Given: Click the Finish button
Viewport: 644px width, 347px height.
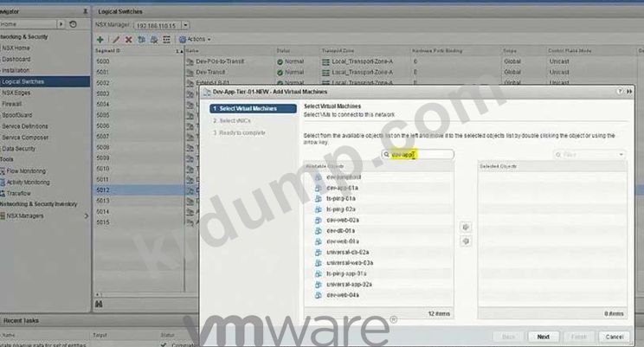Looking at the screenshot, I should point(579,337).
